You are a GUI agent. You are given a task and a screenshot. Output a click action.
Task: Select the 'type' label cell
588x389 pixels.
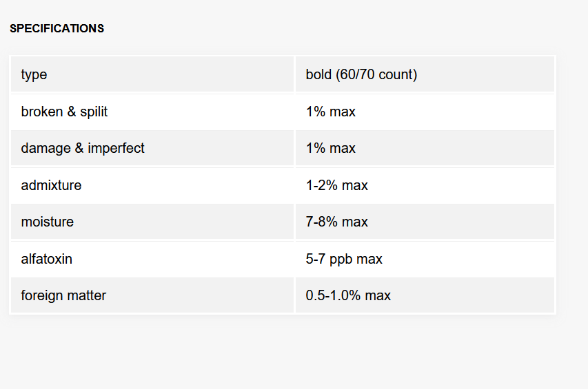152,74
